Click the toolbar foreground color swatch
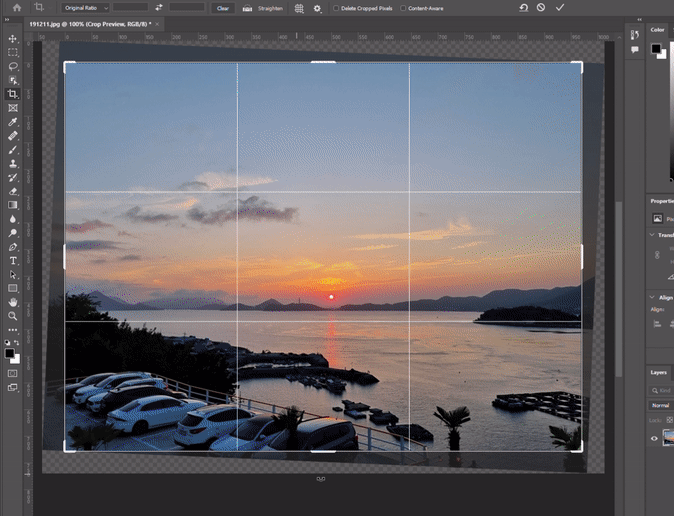The image size is (674, 516). point(9,353)
